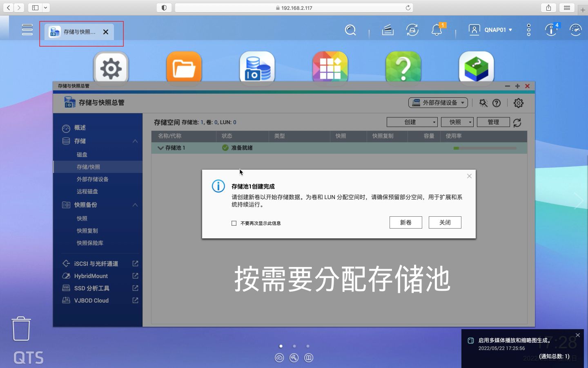
Task: Open the background tasks icon
Action: point(387,30)
